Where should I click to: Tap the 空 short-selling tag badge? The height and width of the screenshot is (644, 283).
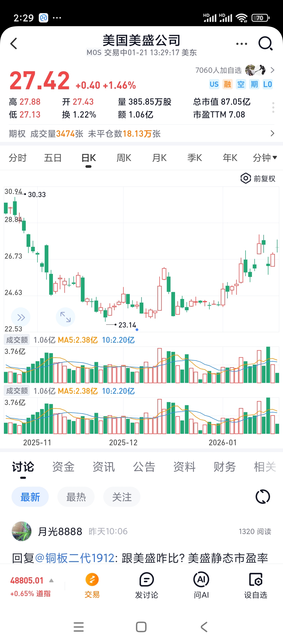241,84
